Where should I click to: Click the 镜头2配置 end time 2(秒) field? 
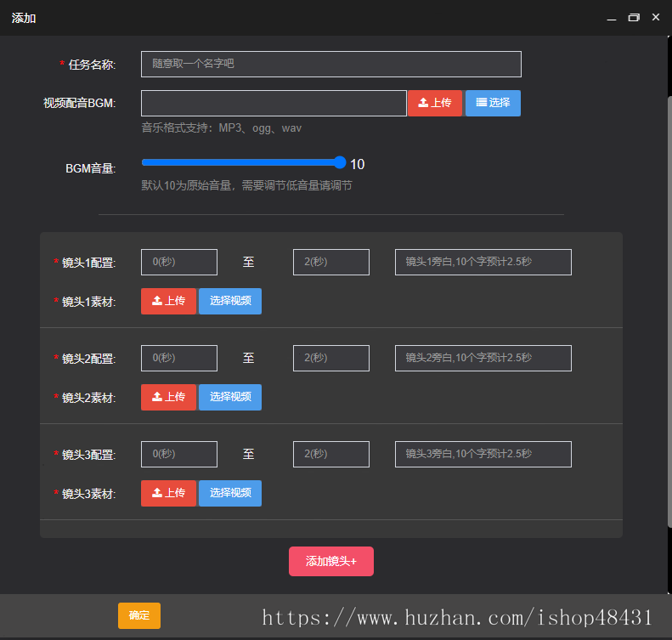[331, 358]
